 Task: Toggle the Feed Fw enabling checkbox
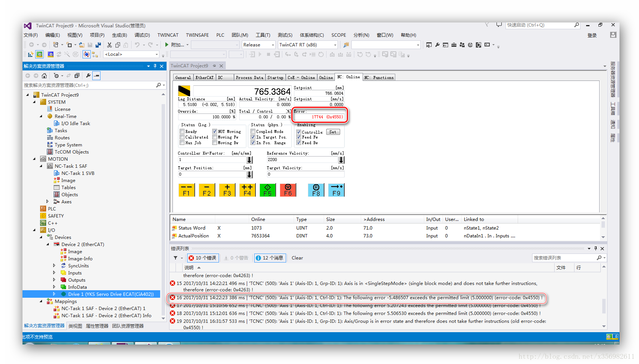click(299, 137)
